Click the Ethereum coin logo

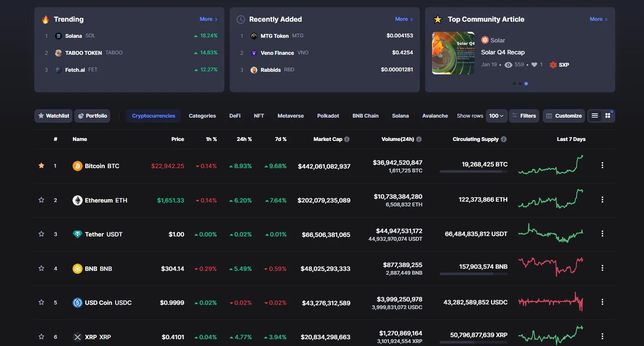tap(77, 200)
